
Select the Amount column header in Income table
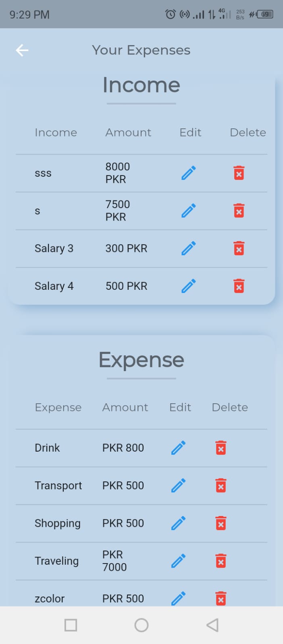pos(128,132)
